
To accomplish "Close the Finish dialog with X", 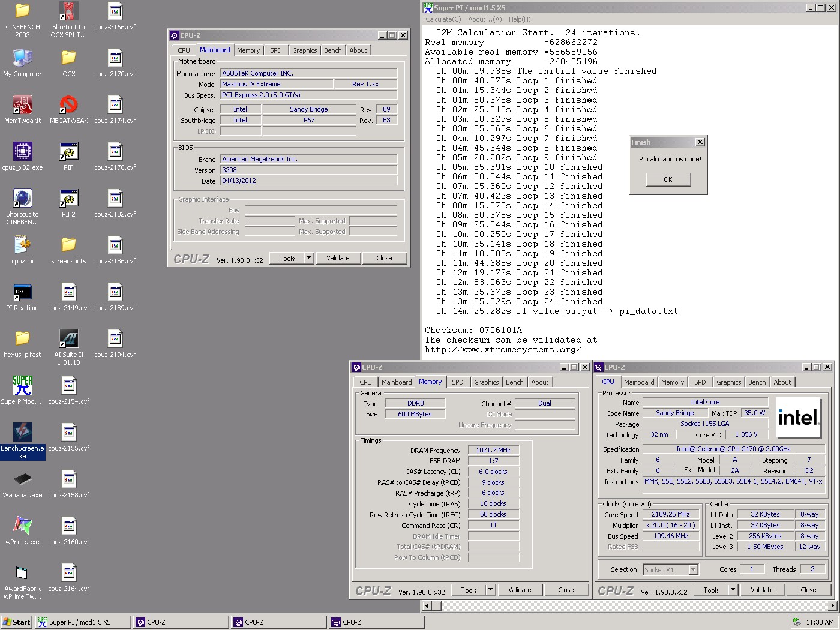I will click(x=700, y=142).
